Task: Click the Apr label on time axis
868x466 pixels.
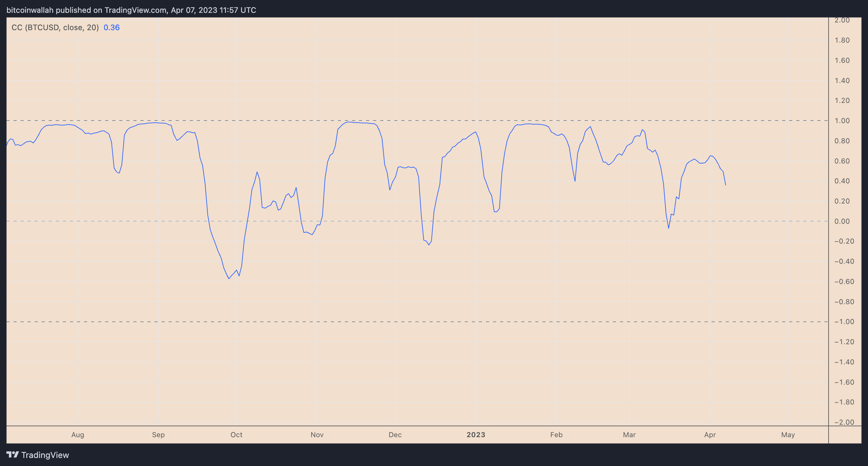Action: point(710,435)
